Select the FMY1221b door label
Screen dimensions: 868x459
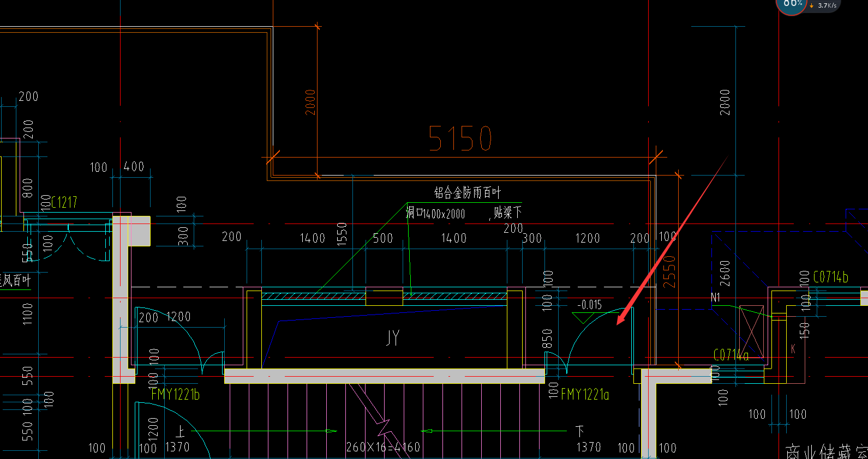coord(176,394)
